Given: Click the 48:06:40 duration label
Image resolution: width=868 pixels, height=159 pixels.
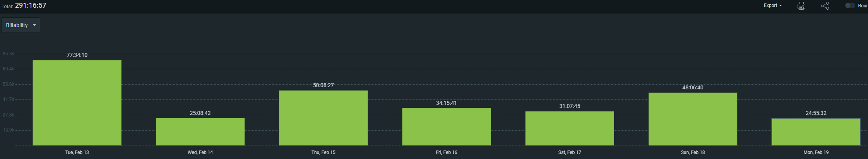Looking at the screenshot, I should coord(693,87).
